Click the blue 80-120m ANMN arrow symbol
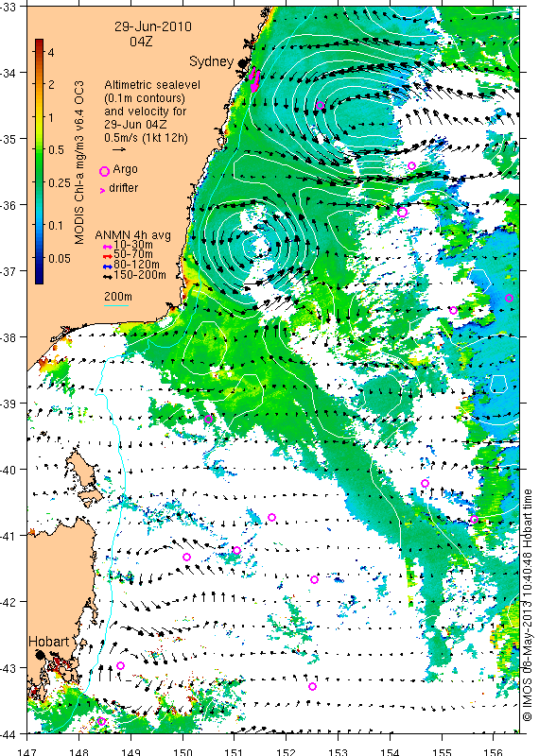Screen dimensions: 539x756 pyautogui.click(x=108, y=266)
